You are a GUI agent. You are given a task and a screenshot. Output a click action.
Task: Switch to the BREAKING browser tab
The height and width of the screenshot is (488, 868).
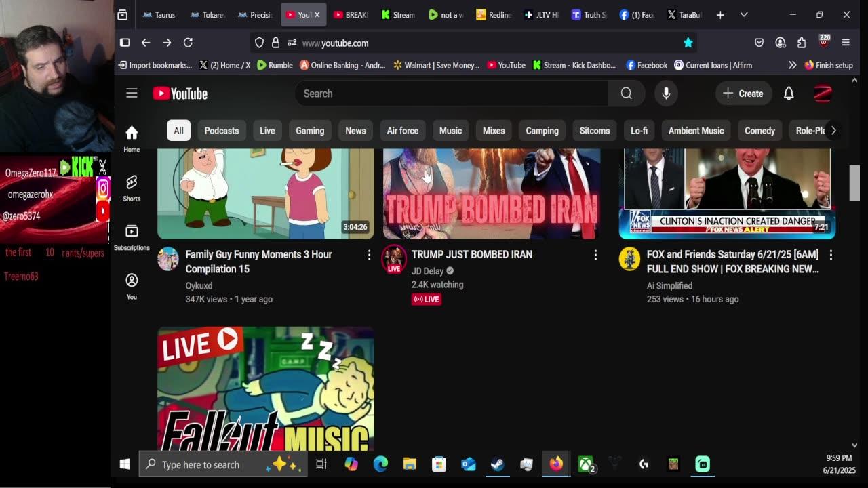(x=351, y=14)
